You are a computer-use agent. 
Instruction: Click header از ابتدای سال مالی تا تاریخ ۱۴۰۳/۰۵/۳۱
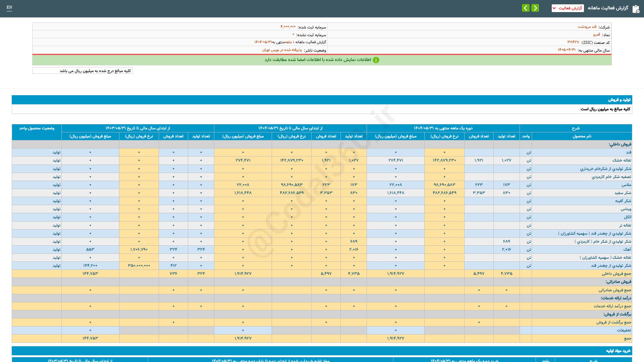coord(138,128)
